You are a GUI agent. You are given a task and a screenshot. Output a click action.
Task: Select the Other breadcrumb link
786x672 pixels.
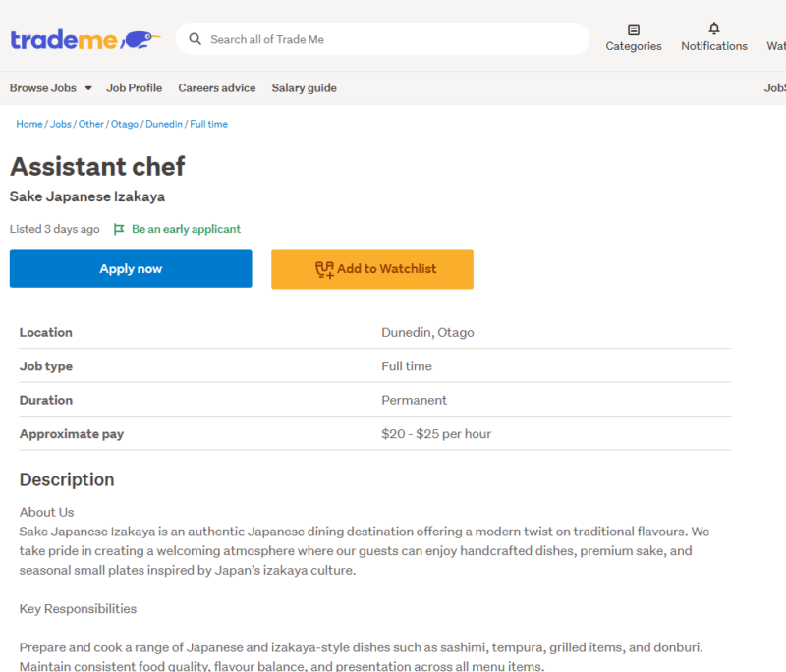coord(90,124)
